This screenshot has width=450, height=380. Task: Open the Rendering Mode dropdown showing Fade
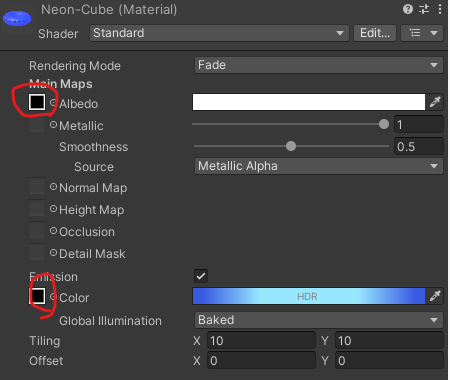coord(319,65)
